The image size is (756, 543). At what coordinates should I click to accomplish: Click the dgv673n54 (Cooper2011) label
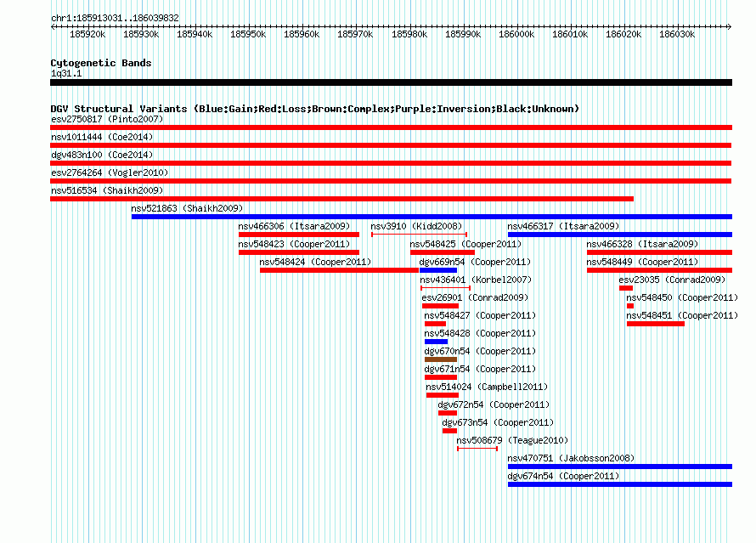point(498,422)
